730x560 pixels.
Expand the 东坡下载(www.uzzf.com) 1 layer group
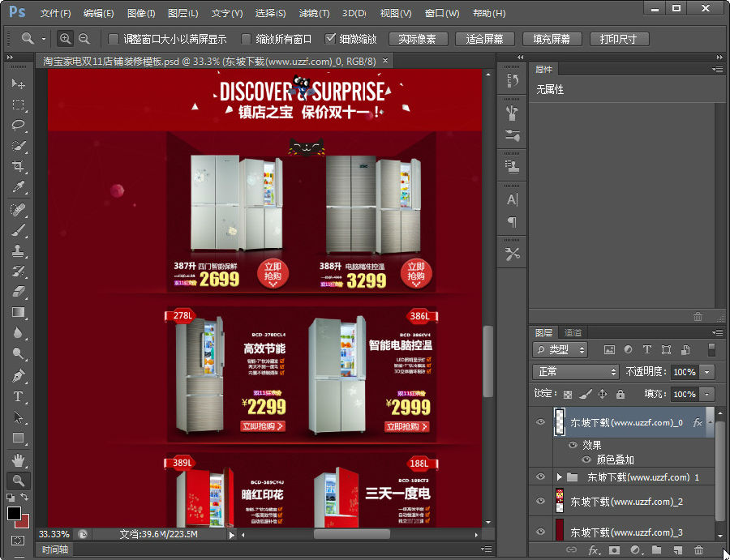click(559, 477)
